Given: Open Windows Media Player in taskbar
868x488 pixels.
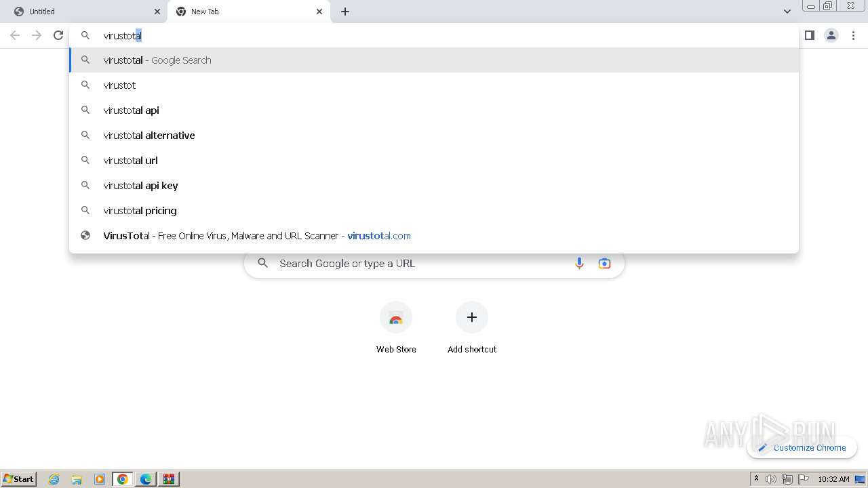Looking at the screenshot, I should (x=100, y=479).
